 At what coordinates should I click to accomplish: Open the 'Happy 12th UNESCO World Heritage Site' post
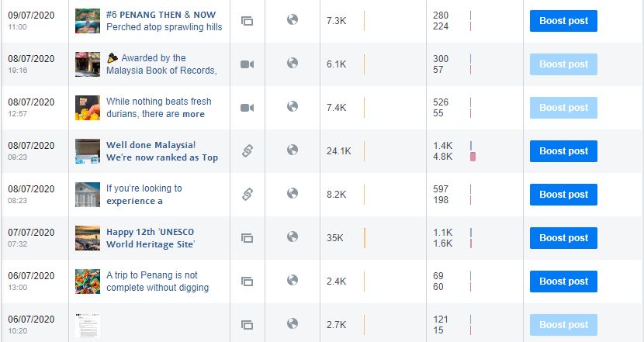click(151, 238)
